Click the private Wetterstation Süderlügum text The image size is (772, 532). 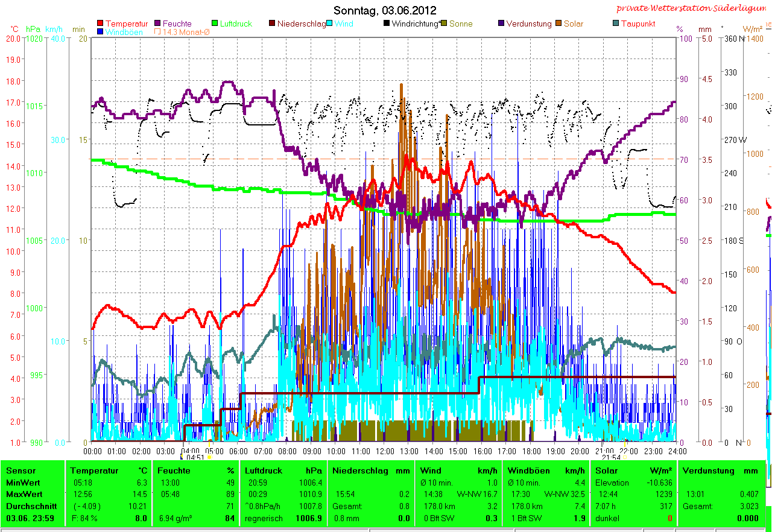694,8
